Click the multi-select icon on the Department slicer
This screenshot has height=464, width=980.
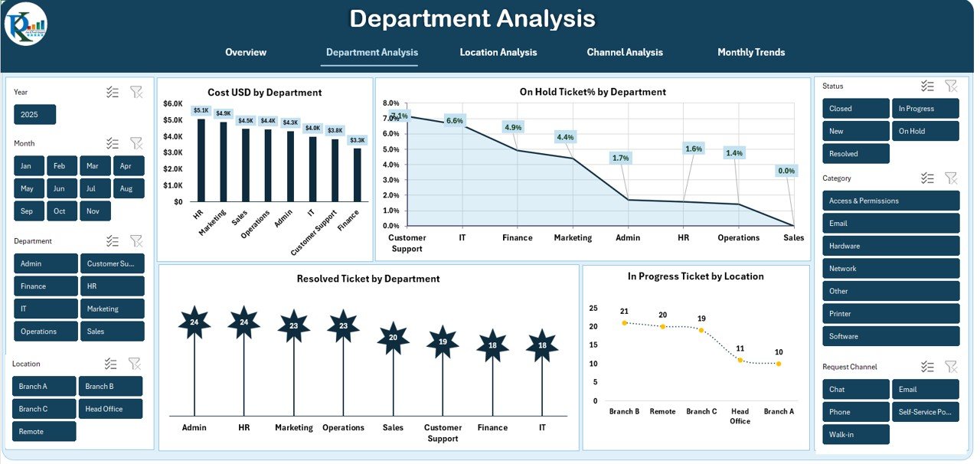pyautogui.click(x=112, y=240)
